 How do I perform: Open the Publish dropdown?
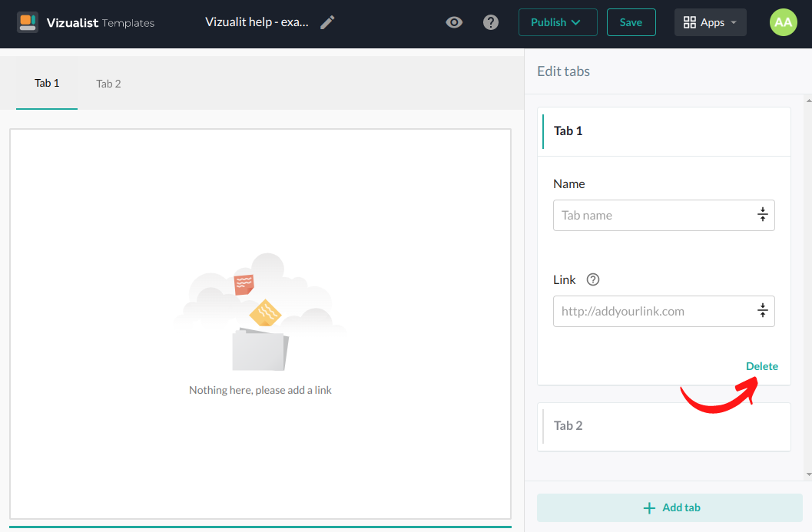pyautogui.click(x=557, y=22)
